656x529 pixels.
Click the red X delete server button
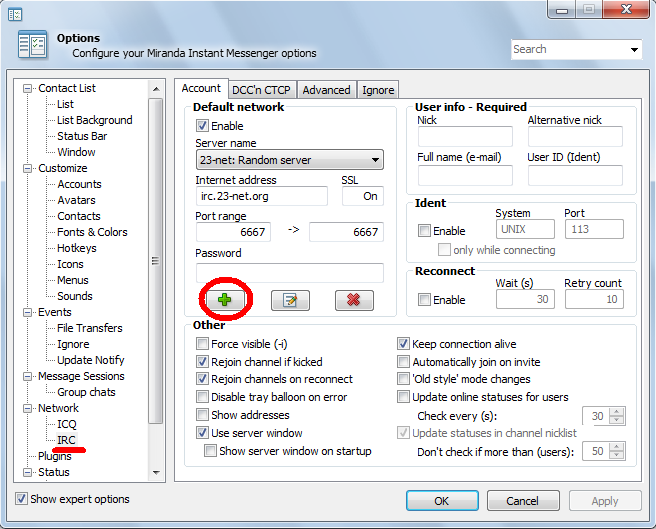(354, 300)
